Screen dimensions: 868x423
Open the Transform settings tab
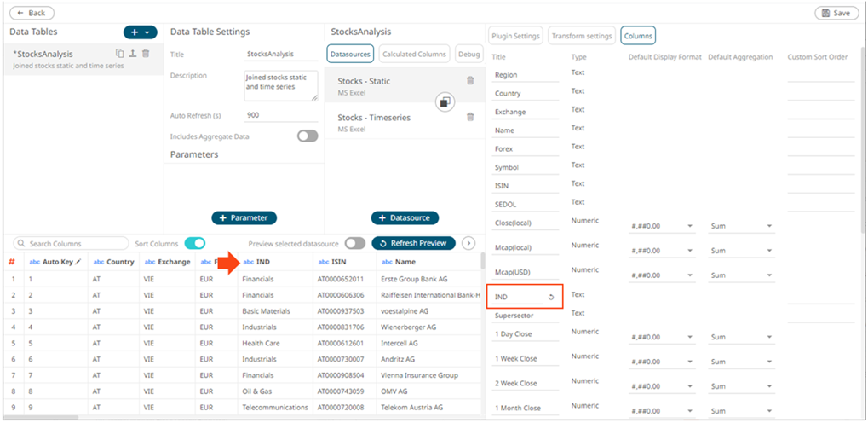[x=581, y=36]
